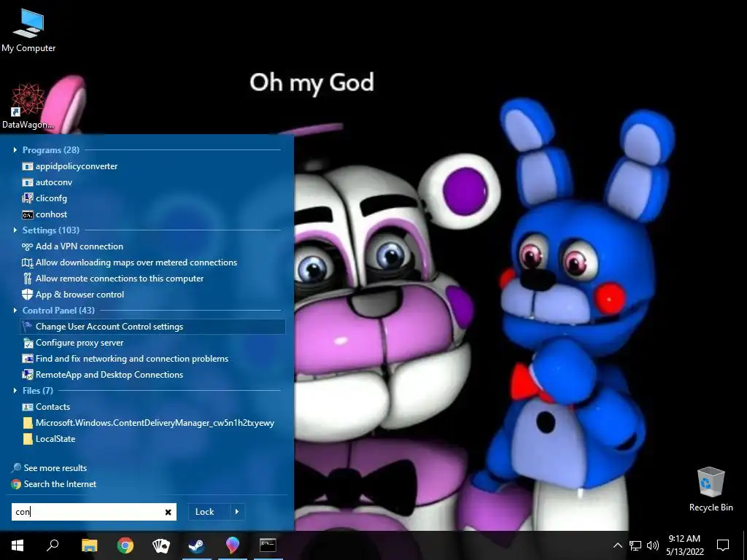The width and height of the screenshot is (747, 560).
Task: Collapse the Control Panel (43) group
Action: pyautogui.click(x=15, y=311)
